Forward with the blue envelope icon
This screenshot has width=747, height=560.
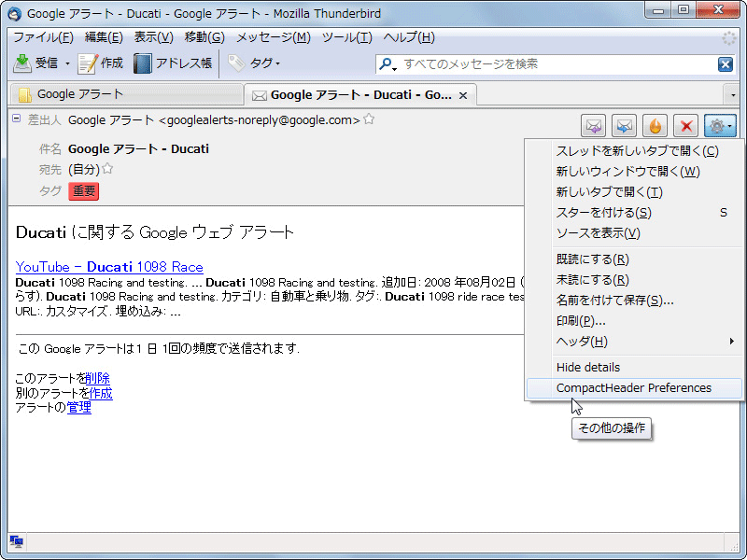(624, 125)
